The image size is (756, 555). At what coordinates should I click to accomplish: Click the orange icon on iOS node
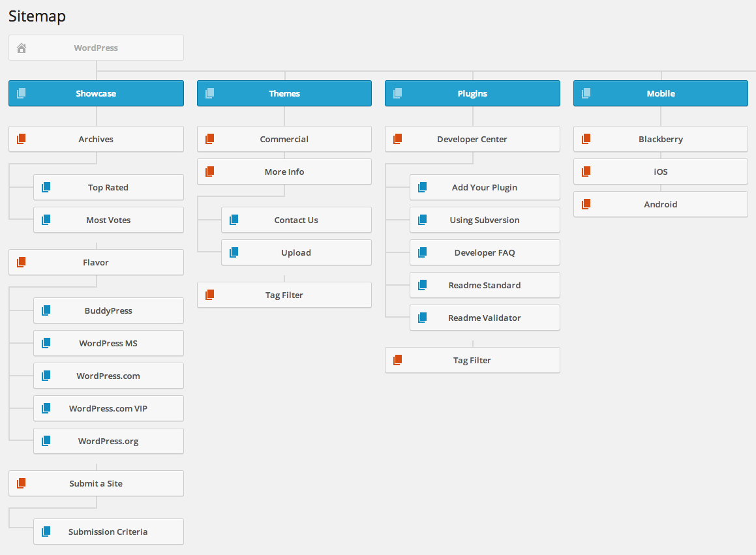586,172
